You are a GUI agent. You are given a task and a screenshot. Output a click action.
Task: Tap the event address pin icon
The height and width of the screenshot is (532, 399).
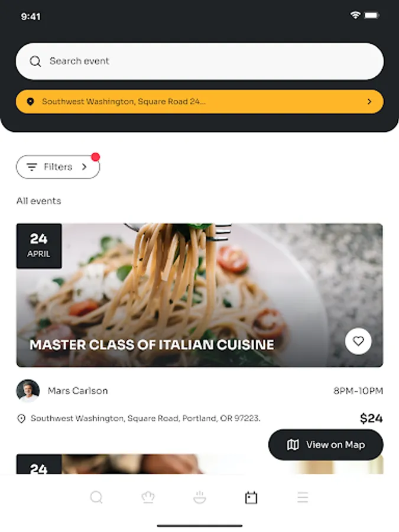pyautogui.click(x=21, y=419)
